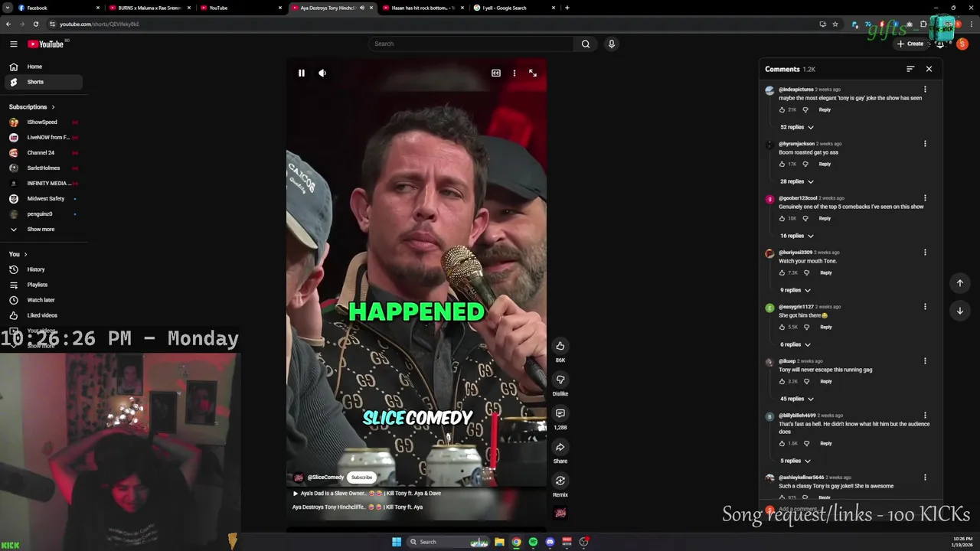Dislike the horiyosi3309 comment

(806, 272)
